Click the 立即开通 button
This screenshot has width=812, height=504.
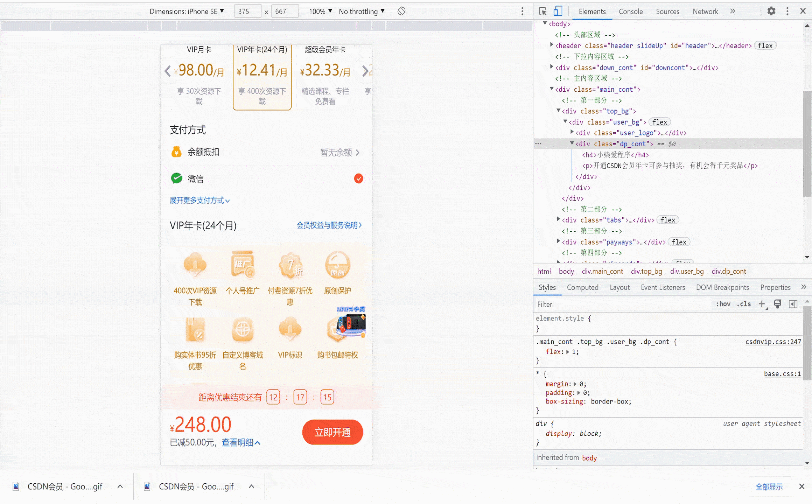point(332,433)
